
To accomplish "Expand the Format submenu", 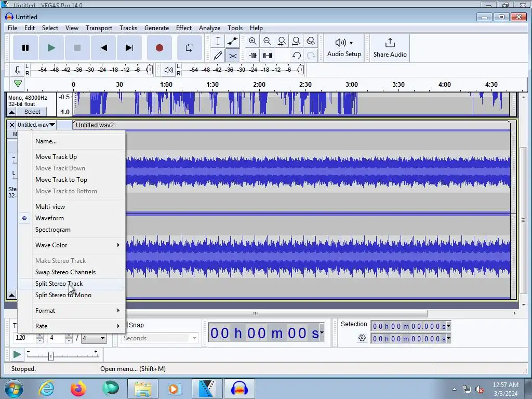I will [72, 311].
